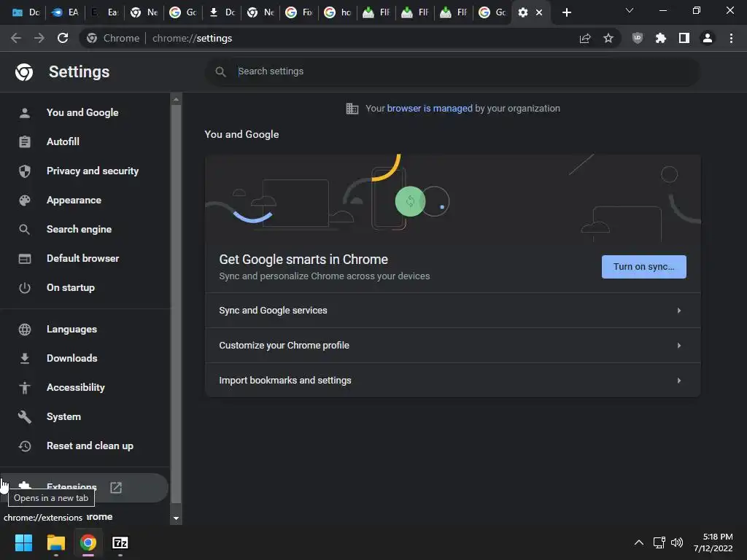Open Autofill settings
The height and width of the screenshot is (560, 747).
click(x=63, y=142)
